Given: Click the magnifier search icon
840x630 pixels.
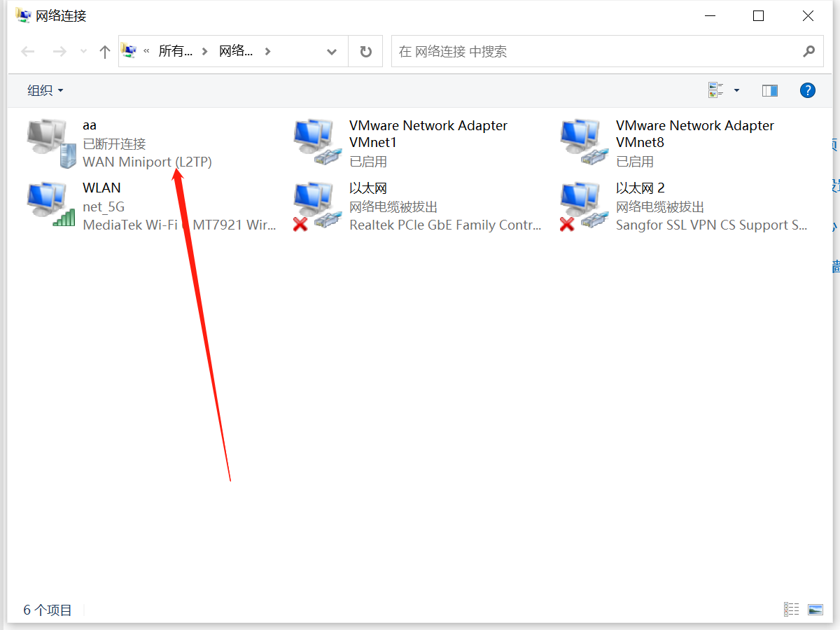Looking at the screenshot, I should pyautogui.click(x=808, y=52).
